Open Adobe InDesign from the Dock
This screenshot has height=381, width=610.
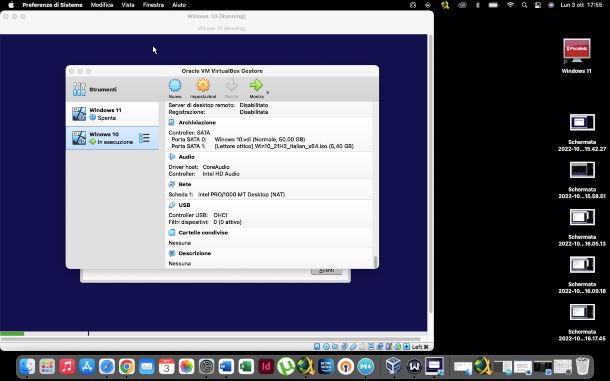tap(266, 366)
